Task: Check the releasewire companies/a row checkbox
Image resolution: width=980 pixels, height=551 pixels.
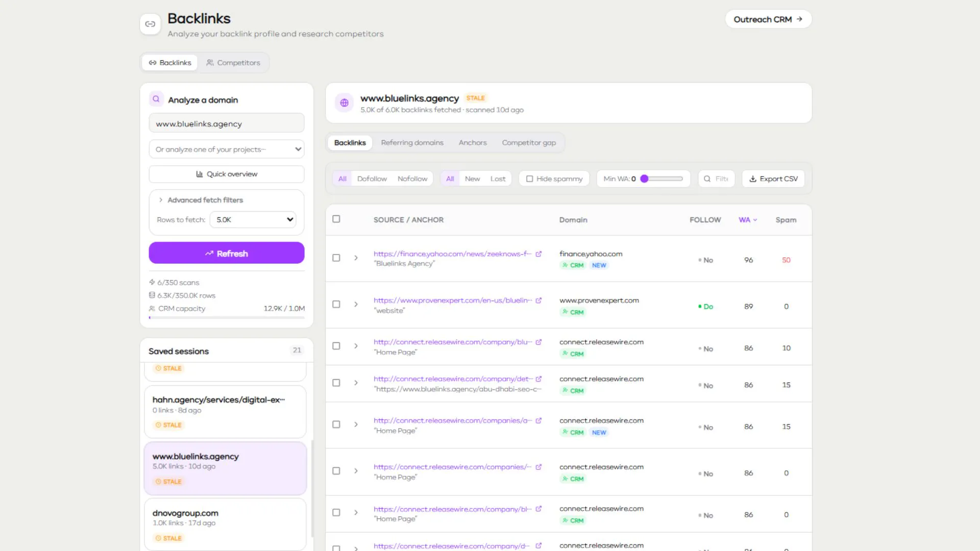Action: pyautogui.click(x=336, y=424)
